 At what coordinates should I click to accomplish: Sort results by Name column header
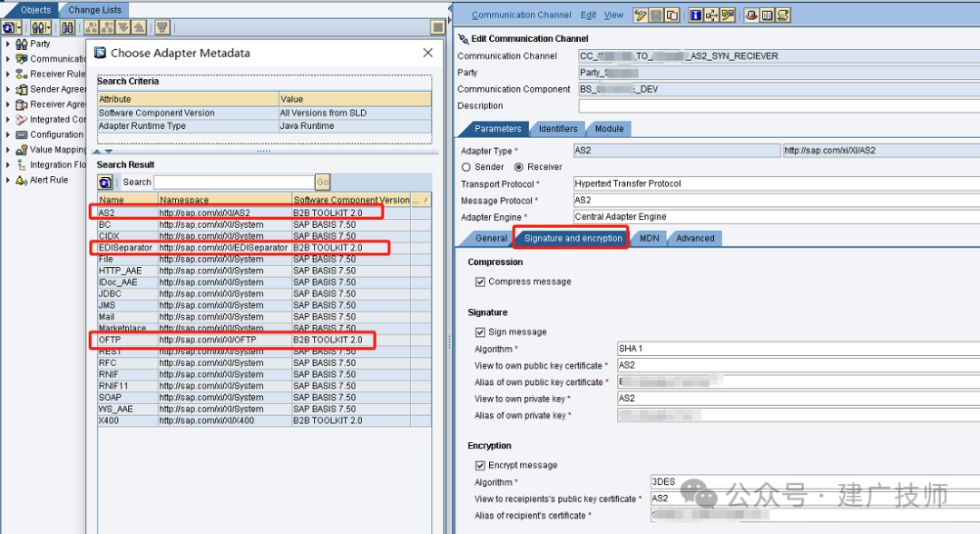click(x=128, y=200)
